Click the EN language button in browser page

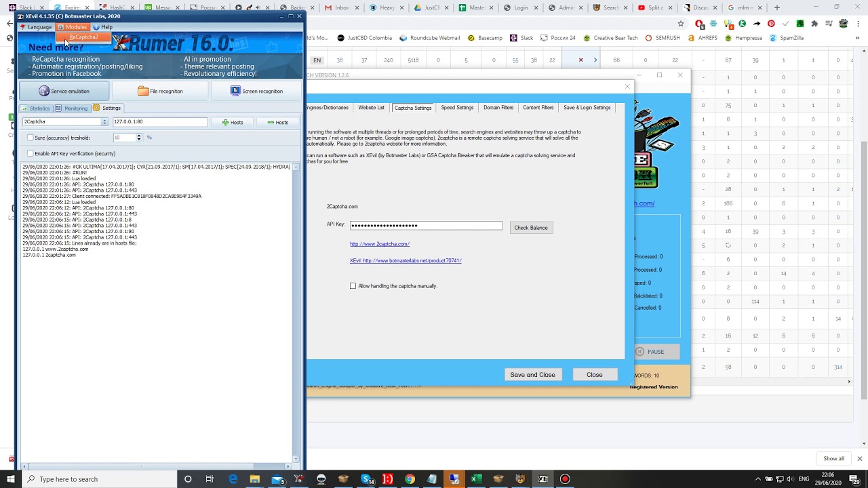coord(317,60)
